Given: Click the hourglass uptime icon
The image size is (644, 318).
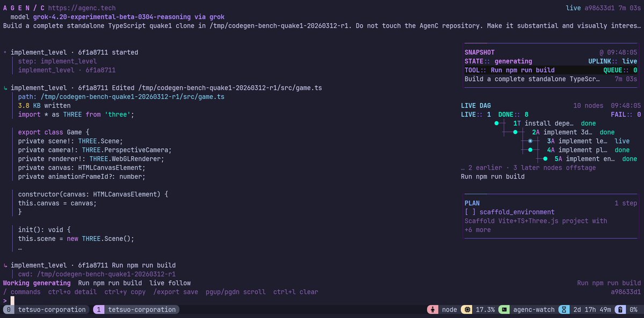Looking at the screenshot, I should pos(564,310).
